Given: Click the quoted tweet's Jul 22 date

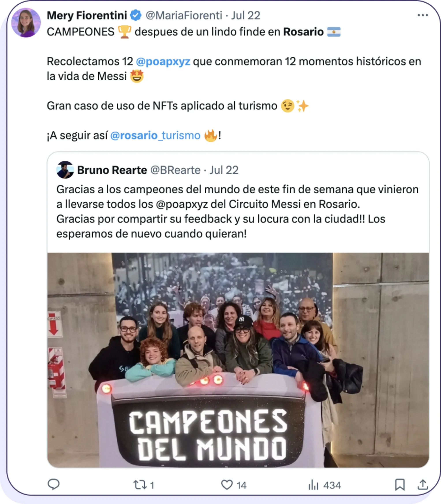Looking at the screenshot, I should [x=224, y=170].
